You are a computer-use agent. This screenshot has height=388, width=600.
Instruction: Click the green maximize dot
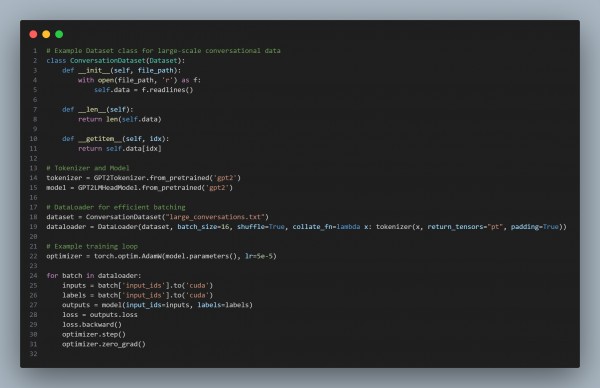59,34
